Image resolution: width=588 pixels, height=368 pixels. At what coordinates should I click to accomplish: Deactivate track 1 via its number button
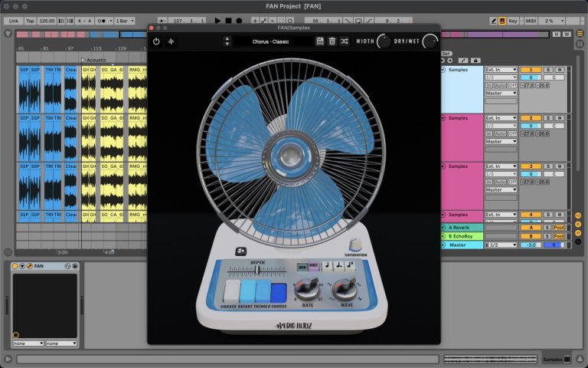(x=531, y=70)
